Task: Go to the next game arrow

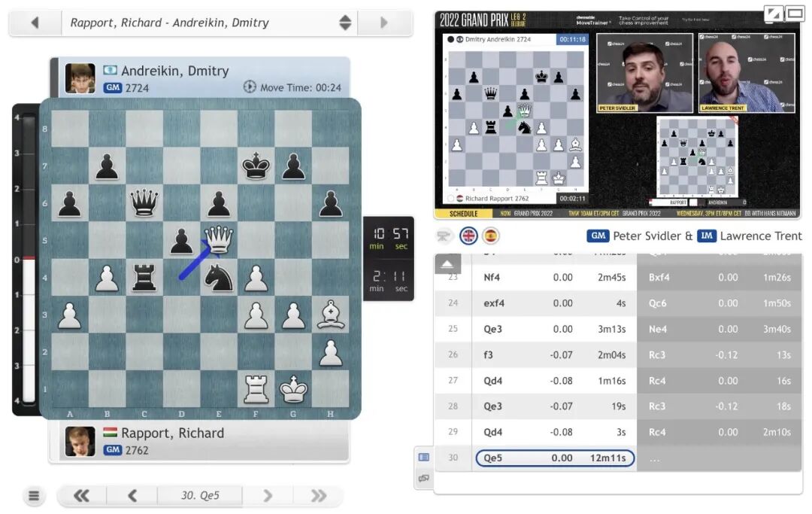Action: pos(384,23)
